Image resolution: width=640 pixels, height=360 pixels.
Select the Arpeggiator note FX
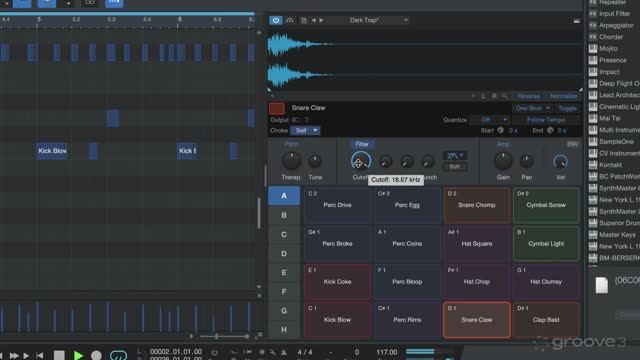[x=616, y=25]
